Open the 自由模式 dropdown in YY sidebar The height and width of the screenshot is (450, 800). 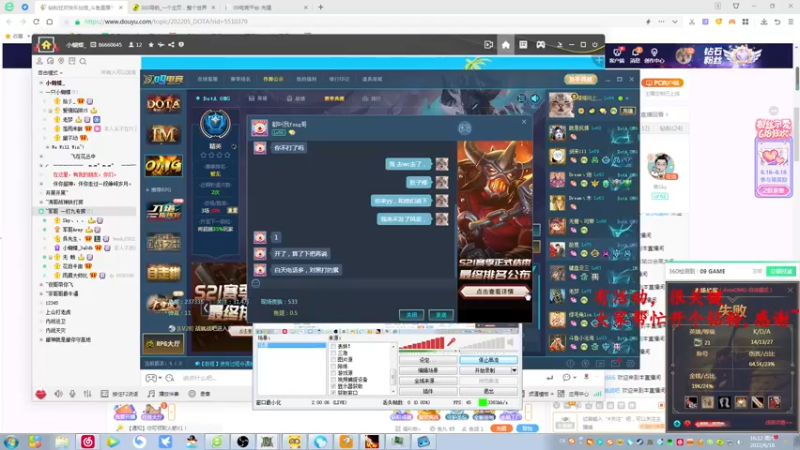(51, 73)
